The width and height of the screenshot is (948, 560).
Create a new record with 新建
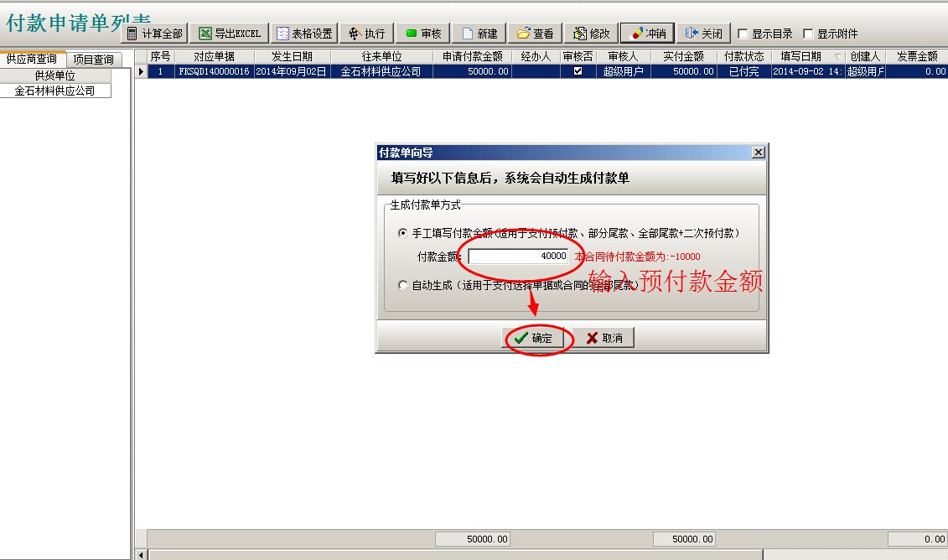(479, 34)
